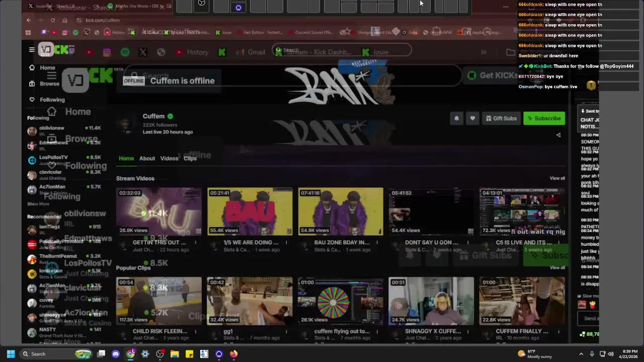Viewport: 644px width, 362px height.
Task: Click View all for Popular Clips
Action: (x=557, y=267)
